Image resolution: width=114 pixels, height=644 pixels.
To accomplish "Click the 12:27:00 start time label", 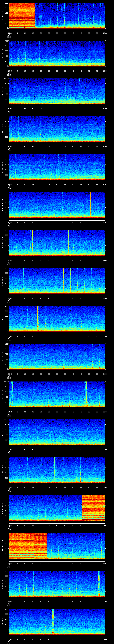I will pyautogui.click(x=9, y=525).
